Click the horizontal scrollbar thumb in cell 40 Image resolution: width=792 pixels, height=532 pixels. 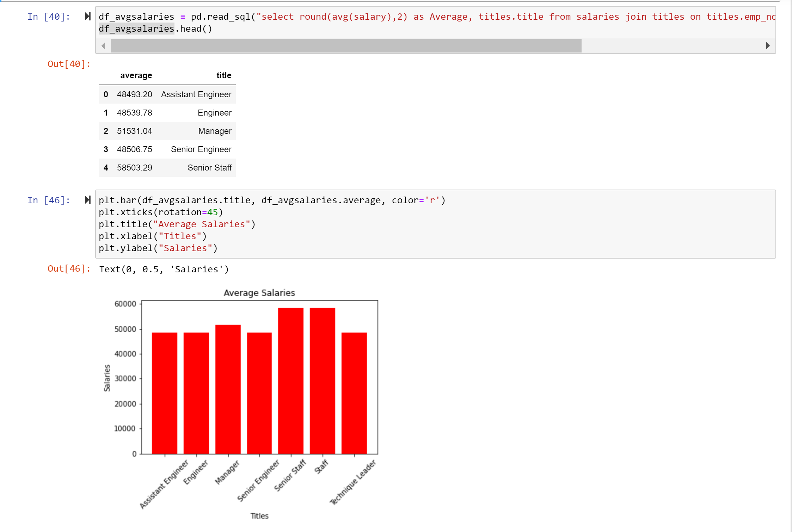pyautogui.click(x=345, y=46)
